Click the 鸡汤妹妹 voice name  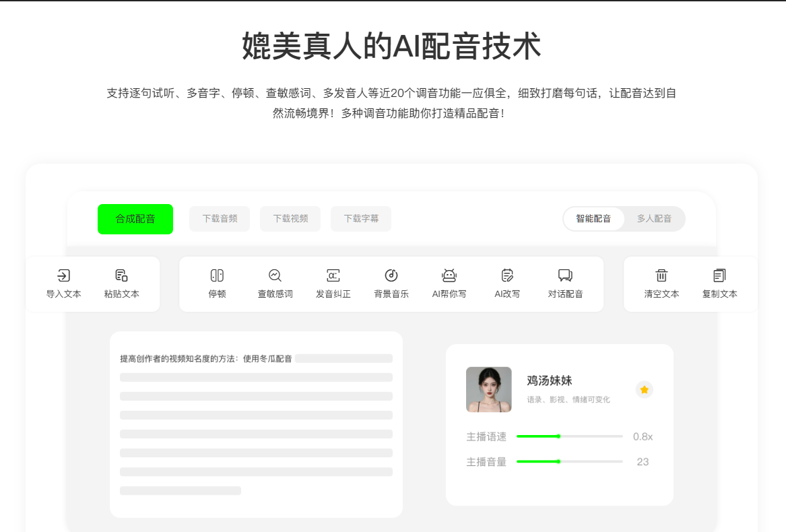tap(550, 380)
